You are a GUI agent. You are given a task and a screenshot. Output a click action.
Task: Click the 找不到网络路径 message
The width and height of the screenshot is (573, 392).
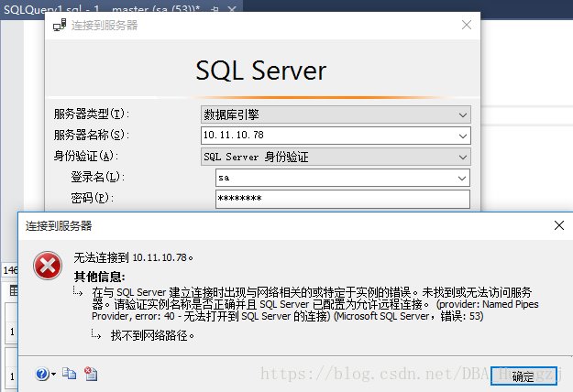tap(152, 335)
